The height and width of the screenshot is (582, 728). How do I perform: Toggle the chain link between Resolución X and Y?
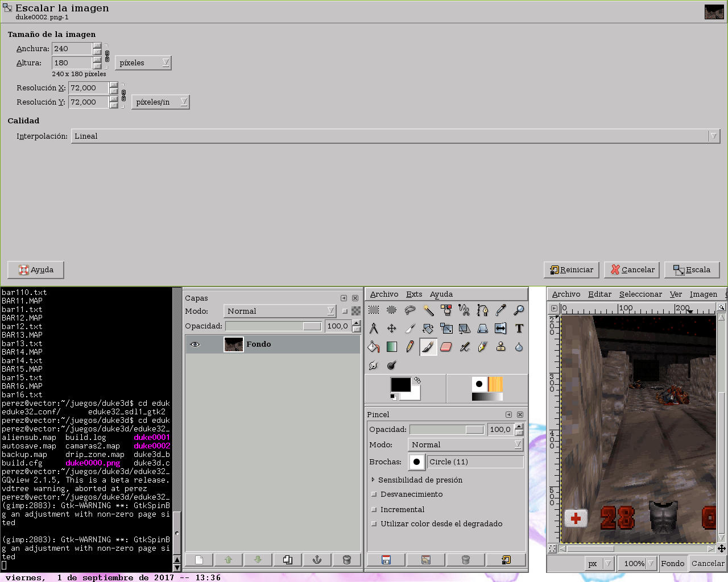pos(123,95)
